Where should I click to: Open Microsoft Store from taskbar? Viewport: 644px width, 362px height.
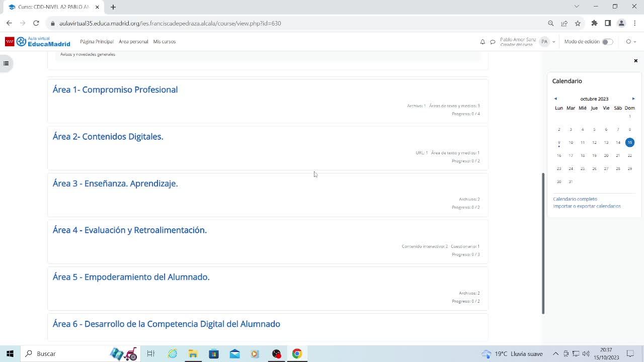(214, 353)
